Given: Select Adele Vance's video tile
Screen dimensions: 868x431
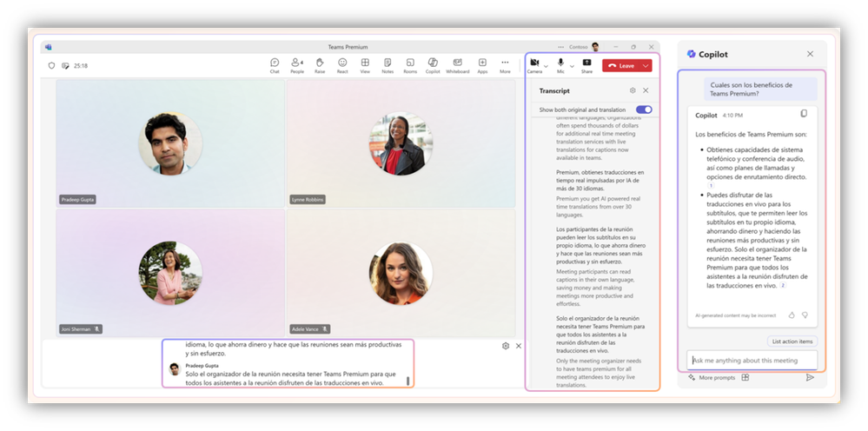Looking at the screenshot, I should pos(401,273).
